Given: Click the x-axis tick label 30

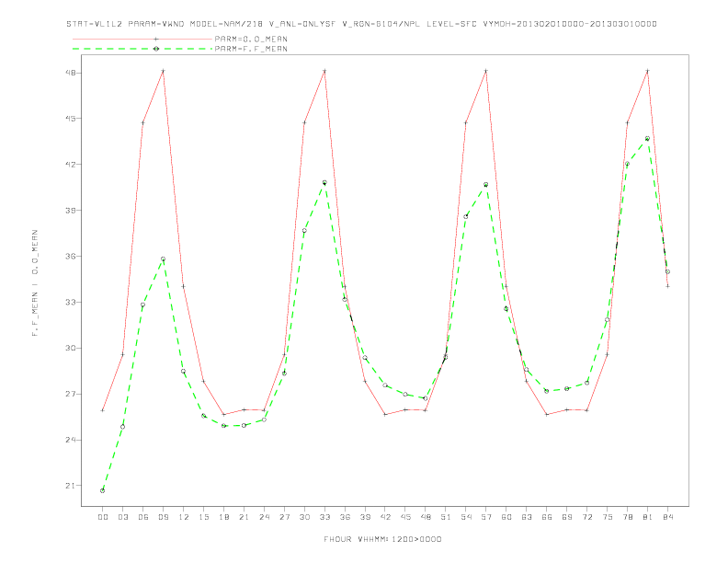Looking at the screenshot, I should click(304, 517).
